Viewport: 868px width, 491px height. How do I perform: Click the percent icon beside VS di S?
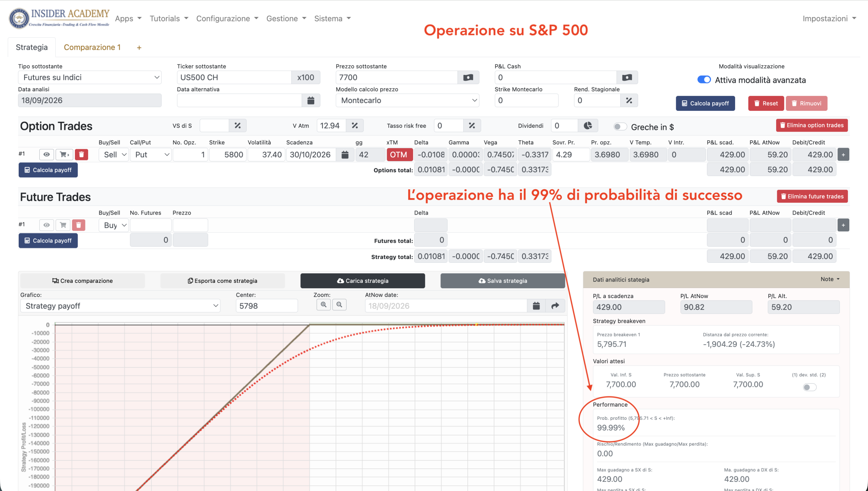pyautogui.click(x=238, y=126)
